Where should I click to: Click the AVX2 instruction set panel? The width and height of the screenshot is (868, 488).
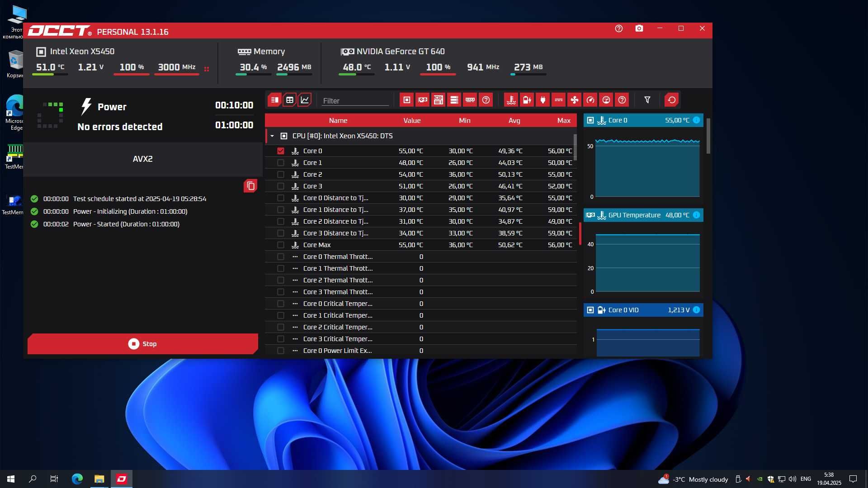point(143,159)
